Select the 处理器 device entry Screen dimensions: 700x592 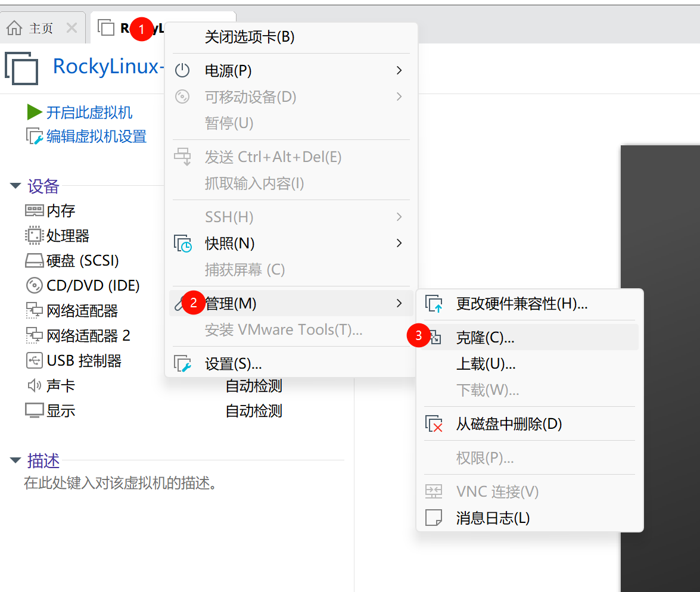pyautogui.click(x=68, y=236)
